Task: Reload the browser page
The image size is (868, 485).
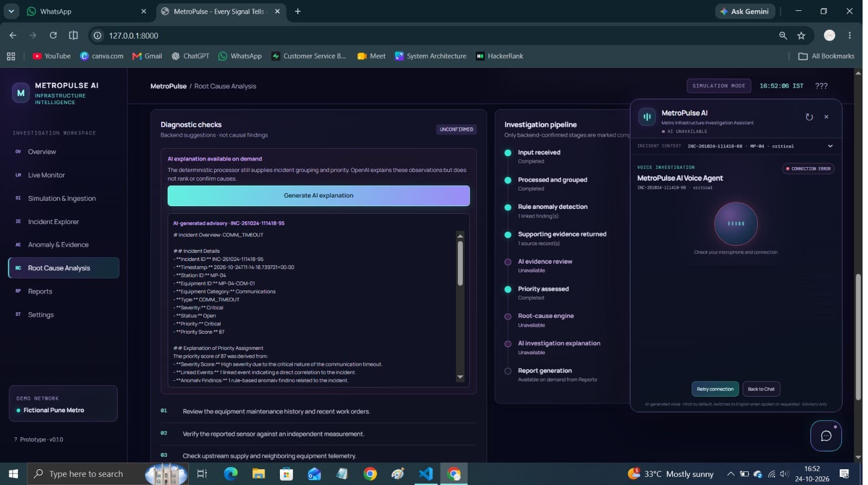Action: [x=53, y=35]
